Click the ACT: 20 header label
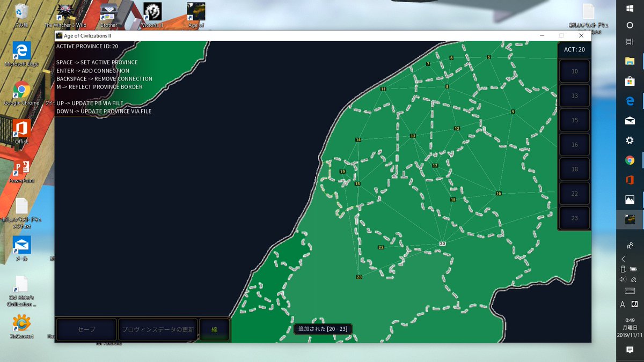 (x=574, y=49)
